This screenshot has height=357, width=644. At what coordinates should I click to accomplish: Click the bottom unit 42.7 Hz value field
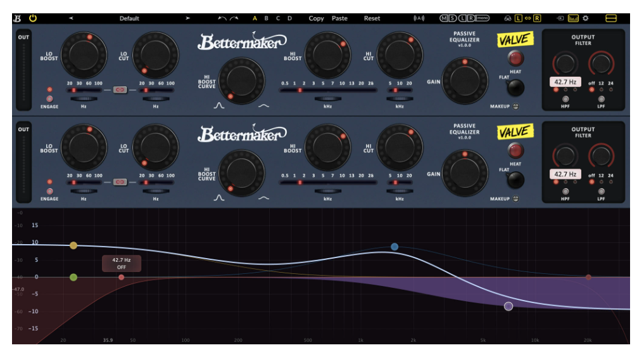[565, 174]
